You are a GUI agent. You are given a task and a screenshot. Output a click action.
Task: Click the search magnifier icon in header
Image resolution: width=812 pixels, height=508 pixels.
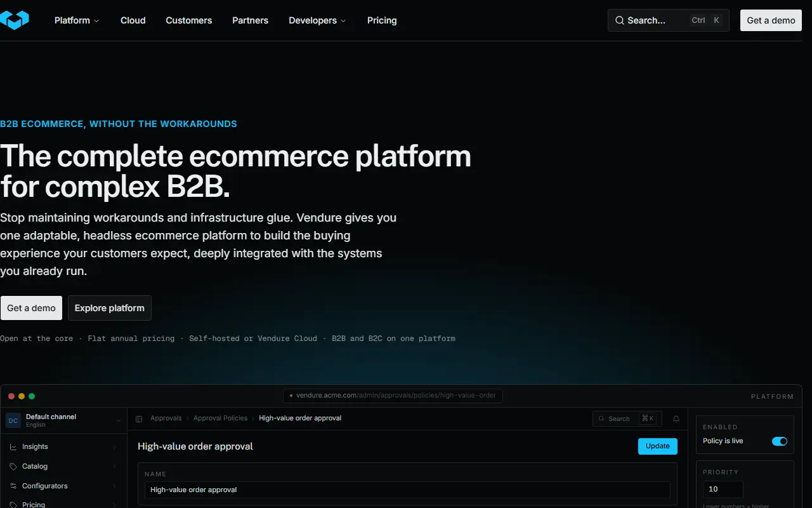click(x=620, y=20)
